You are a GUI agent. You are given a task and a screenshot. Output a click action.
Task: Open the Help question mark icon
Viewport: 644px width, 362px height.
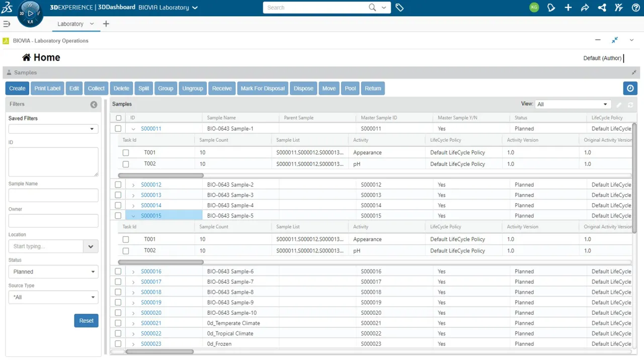635,8
